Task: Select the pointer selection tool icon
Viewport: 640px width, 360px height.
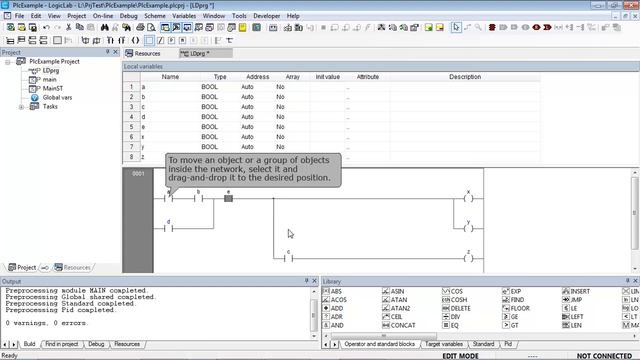Action: (456, 27)
